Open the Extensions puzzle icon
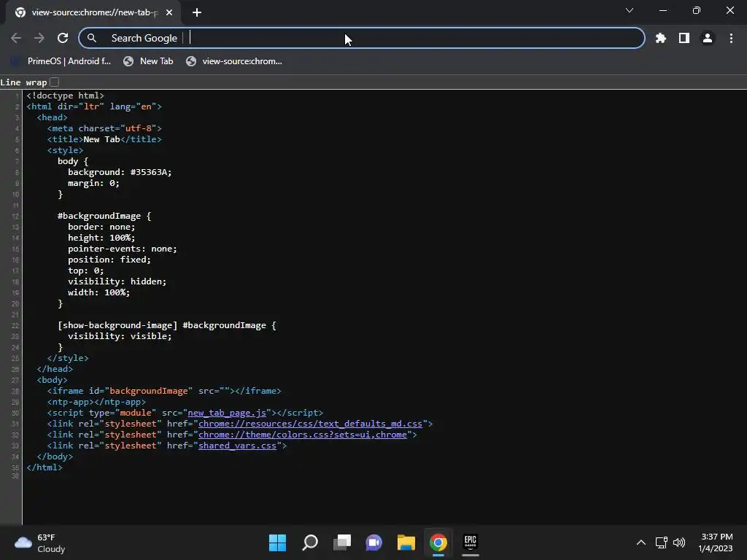Viewport: 747px width, 560px height. (x=660, y=38)
